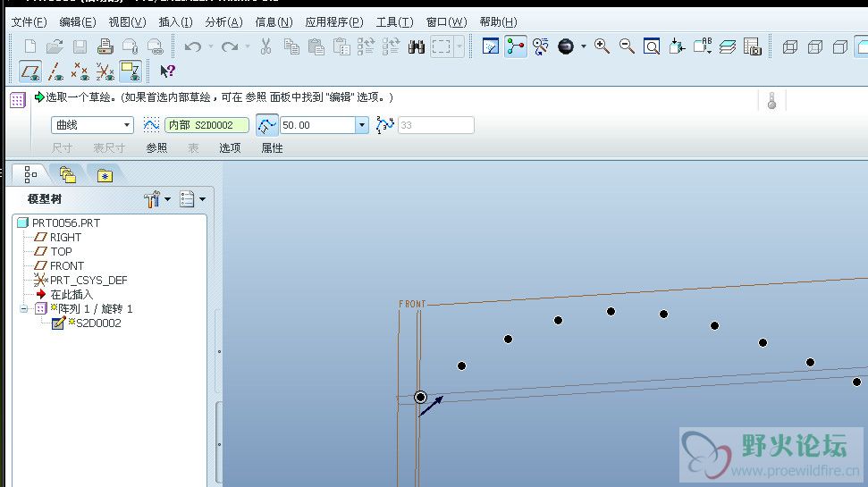This screenshot has width=868, height=487.
Task: Switch to the Folder Browser tab
Action: point(68,175)
